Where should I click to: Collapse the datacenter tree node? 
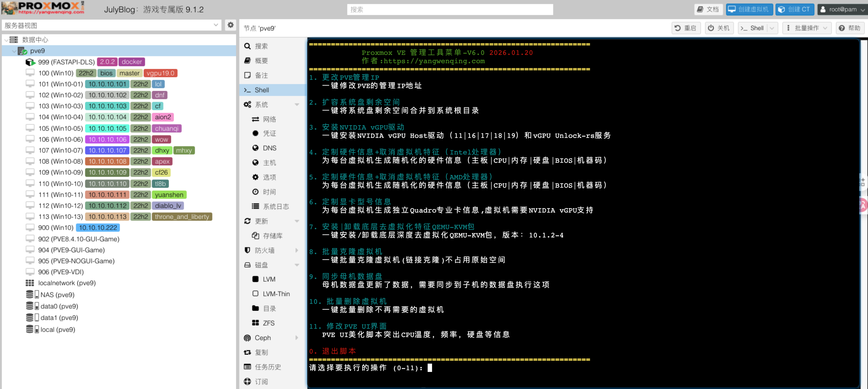click(6, 40)
